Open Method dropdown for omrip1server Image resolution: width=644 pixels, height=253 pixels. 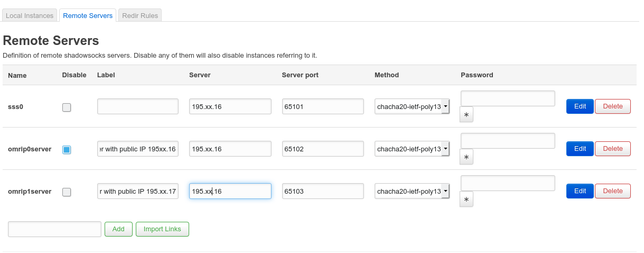coord(412,191)
